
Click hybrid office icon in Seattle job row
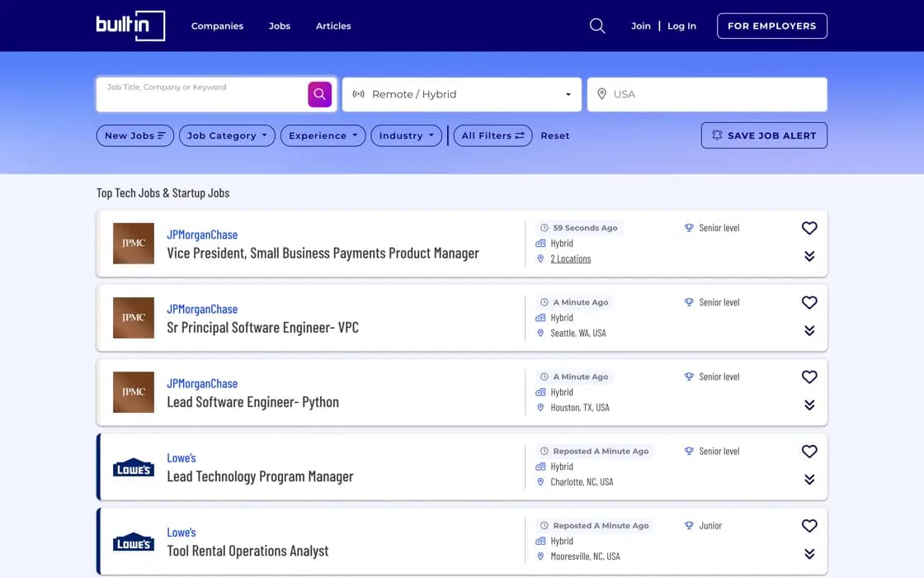click(540, 317)
